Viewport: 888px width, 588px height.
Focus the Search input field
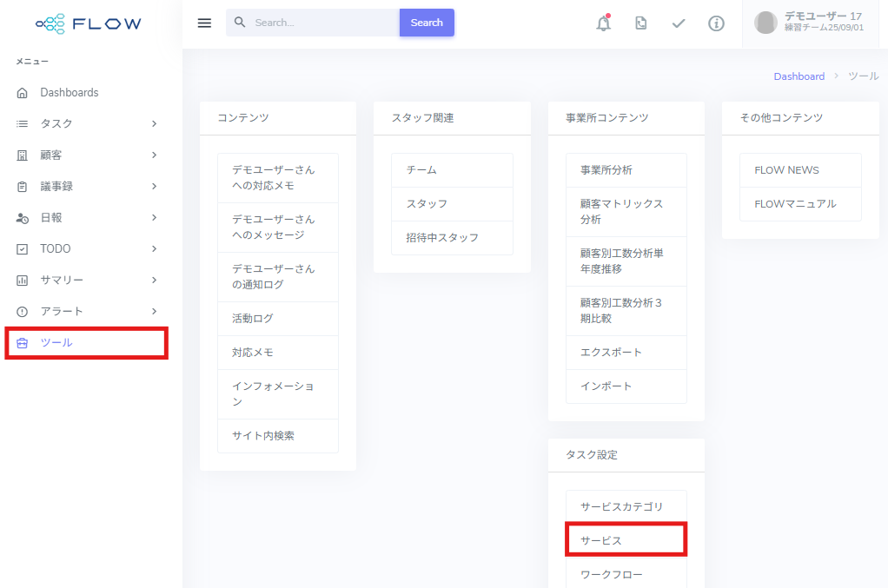pyautogui.click(x=321, y=23)
